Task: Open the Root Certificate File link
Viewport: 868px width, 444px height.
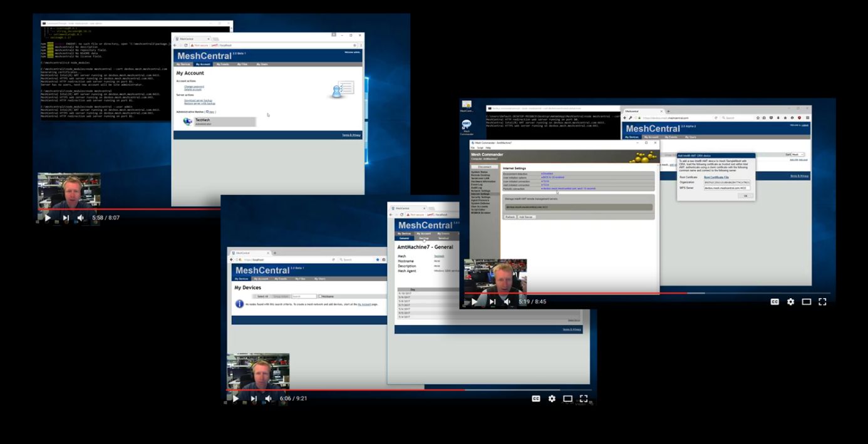Action: [x=716, y=177]
